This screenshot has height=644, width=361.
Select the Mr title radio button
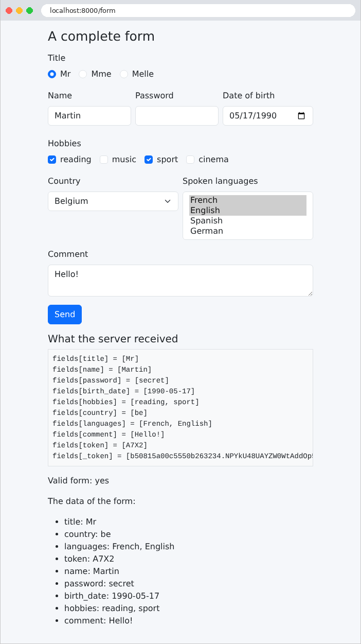click(x=52, y=74)
